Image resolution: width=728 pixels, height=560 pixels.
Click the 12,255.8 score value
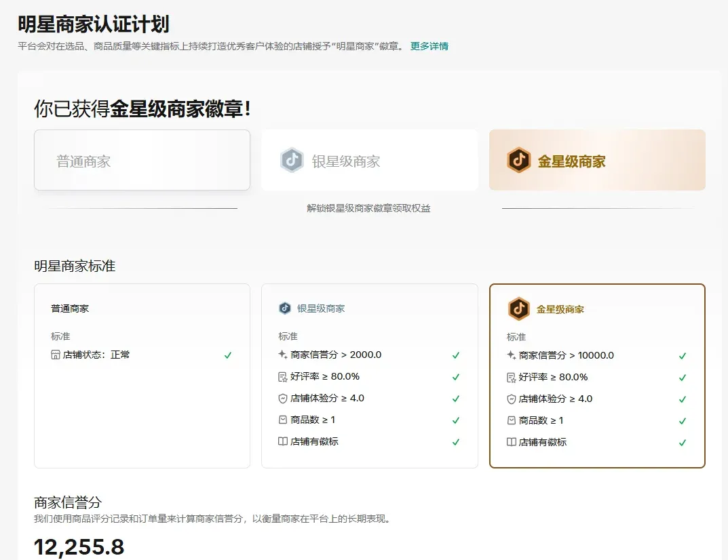coord(79,547)
